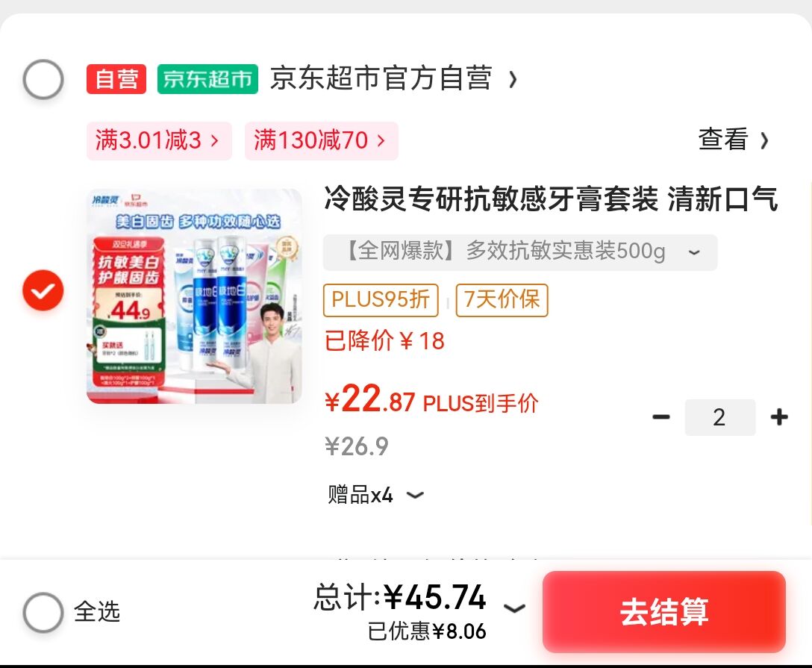Uncheck the toothpaste item's red checkbox
Viewport: 812px width, 668px height.
point(43,290)
